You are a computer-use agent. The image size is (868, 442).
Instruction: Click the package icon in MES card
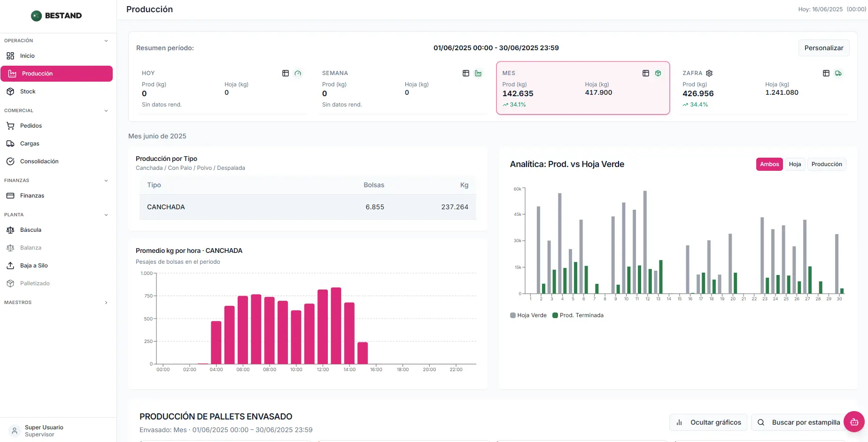point(658,73)
